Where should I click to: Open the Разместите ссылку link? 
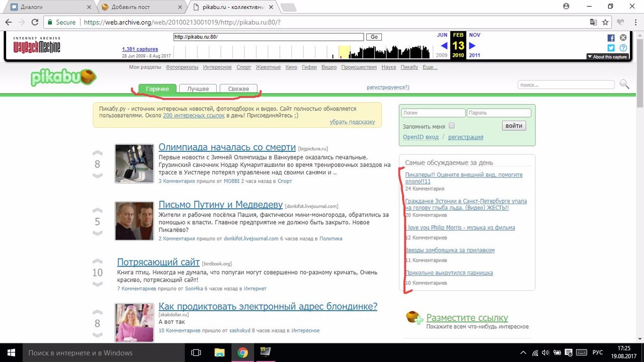tap(467, 318)
